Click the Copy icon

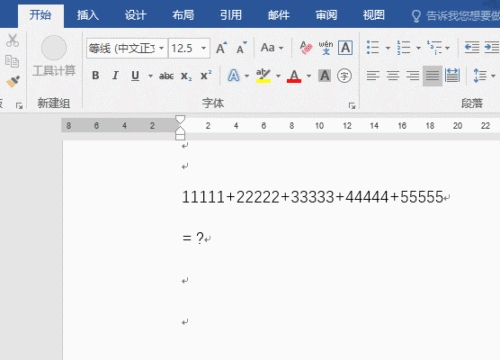coord(12,61)
